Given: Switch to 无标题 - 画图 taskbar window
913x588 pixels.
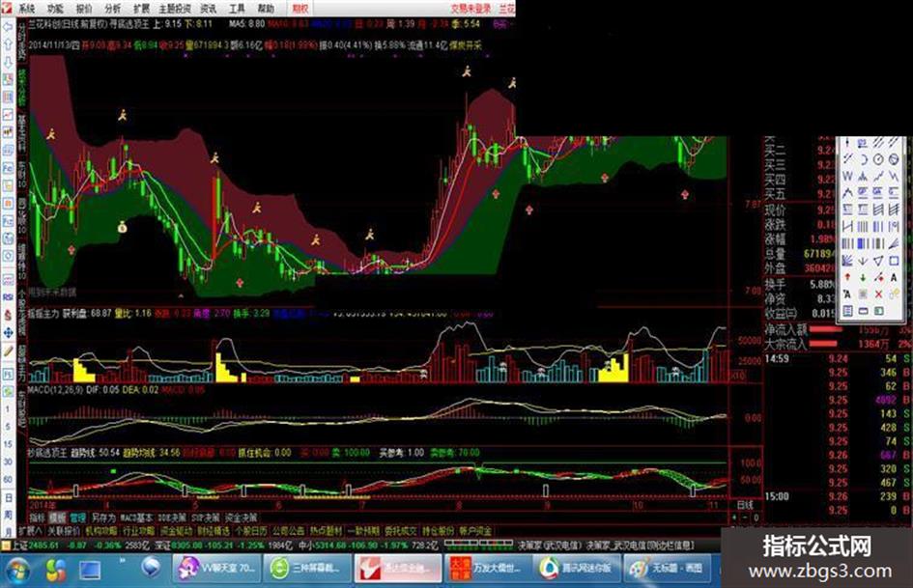Looking at the screenshot, I should 668,568.
